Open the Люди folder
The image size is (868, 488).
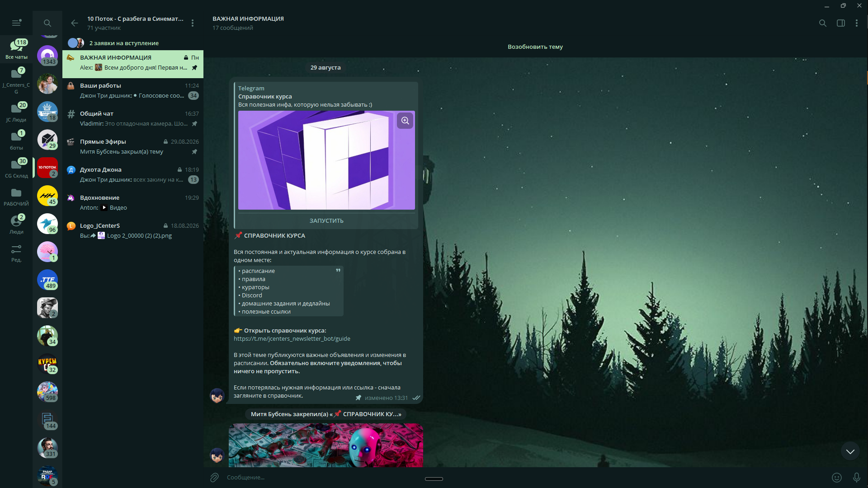point(16,224)
